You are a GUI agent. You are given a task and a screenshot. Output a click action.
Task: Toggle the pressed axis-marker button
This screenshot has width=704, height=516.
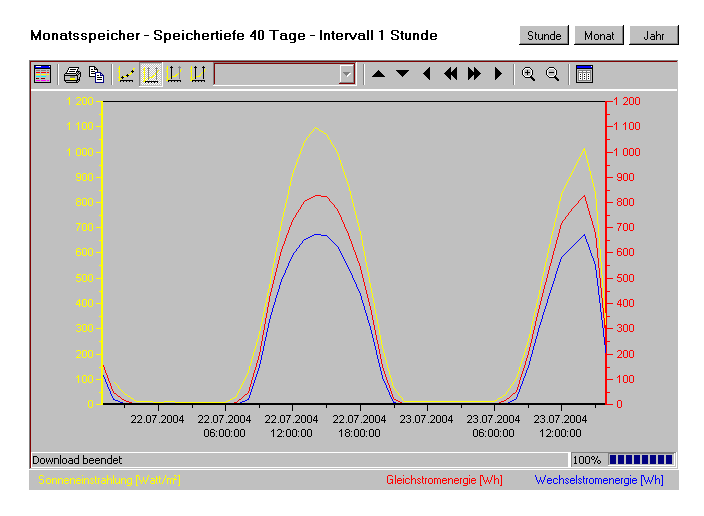click(x=151, y=74)
